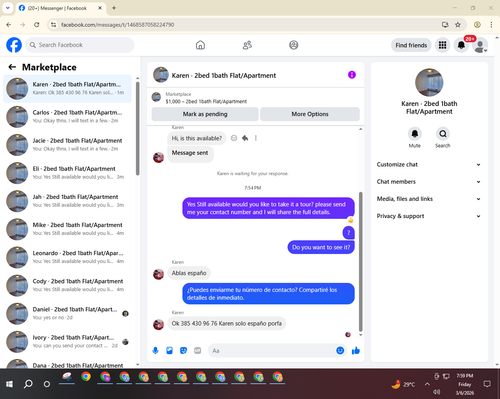
Task: Expand the Privacy & support section
Action: 429,216
